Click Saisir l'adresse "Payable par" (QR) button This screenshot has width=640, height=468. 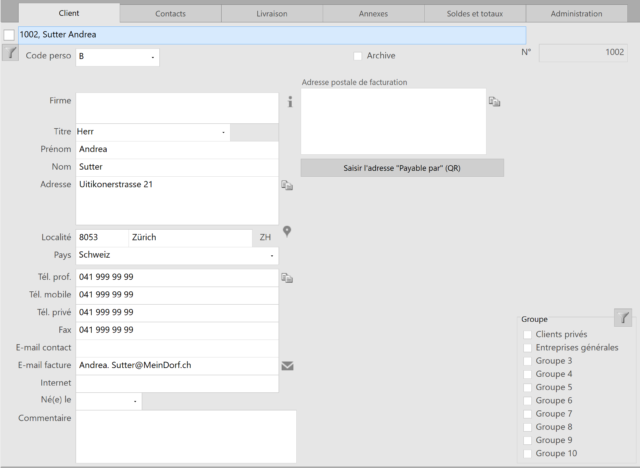coord(402,168)
